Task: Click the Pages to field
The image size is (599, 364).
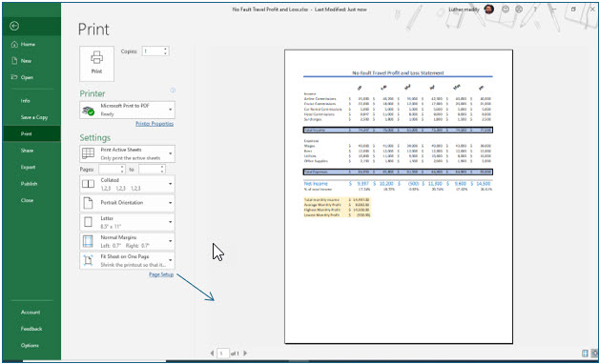Action: (150, 169)
